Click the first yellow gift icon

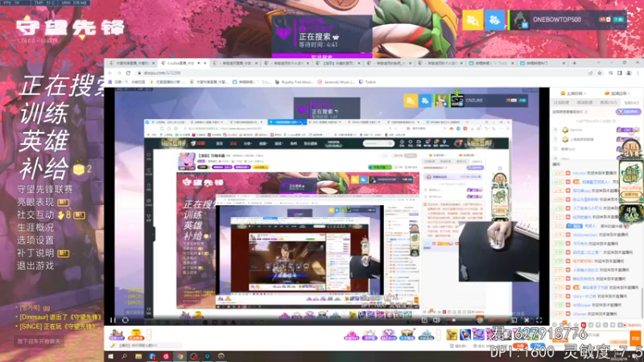pos(452,335)
